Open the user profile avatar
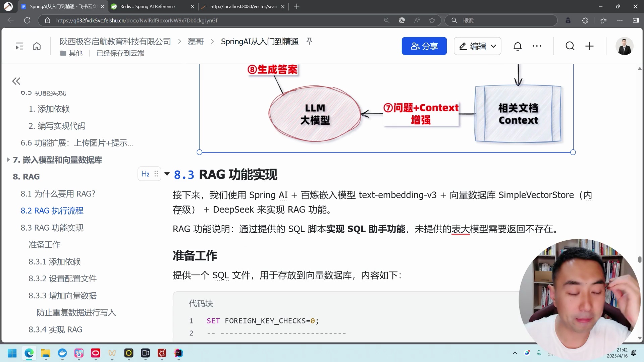Screen dimensions: 644x362 (625, 46)
